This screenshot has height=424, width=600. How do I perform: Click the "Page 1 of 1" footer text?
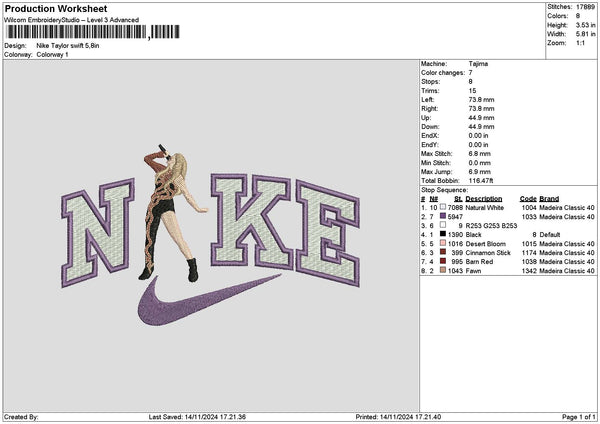[579, 417]
